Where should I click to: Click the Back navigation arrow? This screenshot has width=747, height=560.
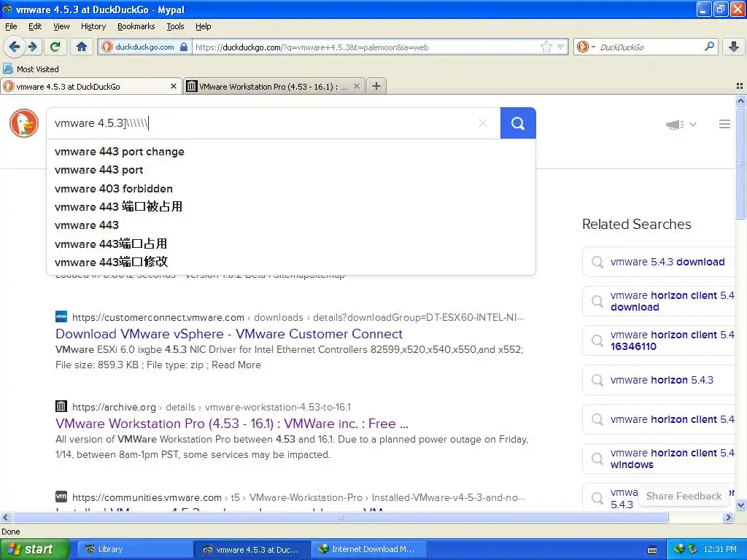pos(14,47)
